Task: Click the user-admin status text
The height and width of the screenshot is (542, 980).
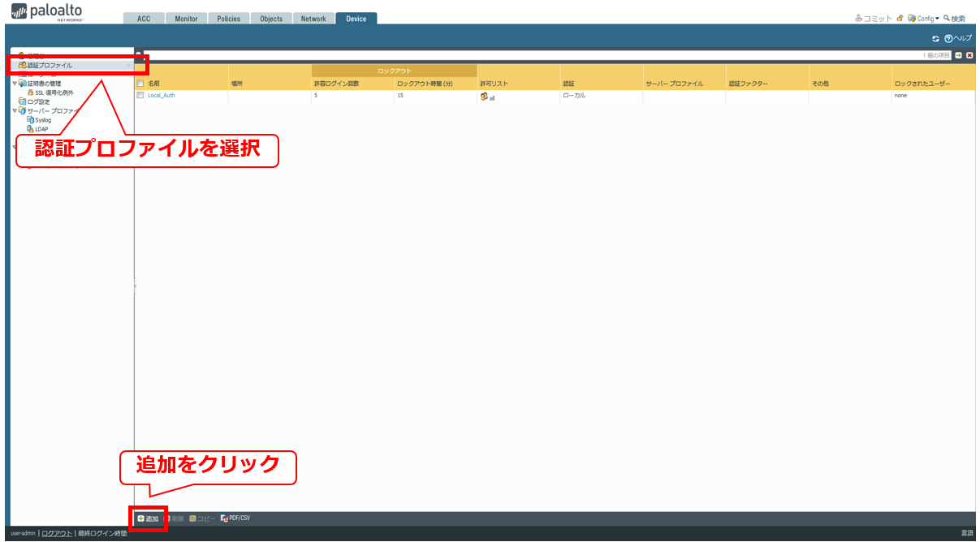Action: 23,533
